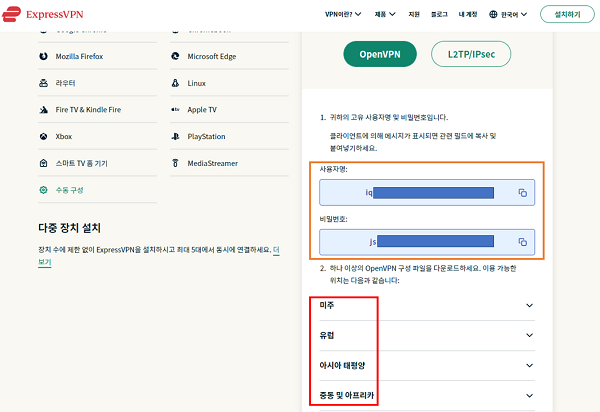The image size is (600, 412).
Task: Click the PlayStation icon
Action: click(175, 137)
